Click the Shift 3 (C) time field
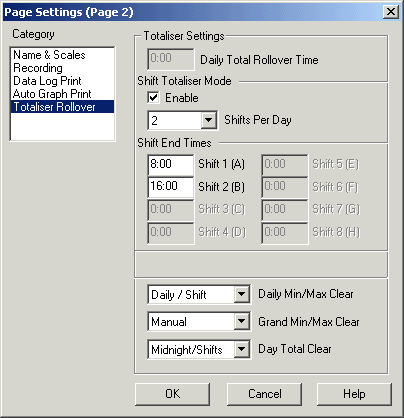The height and width of the screenshot is (418, 404). coord(170,210)
